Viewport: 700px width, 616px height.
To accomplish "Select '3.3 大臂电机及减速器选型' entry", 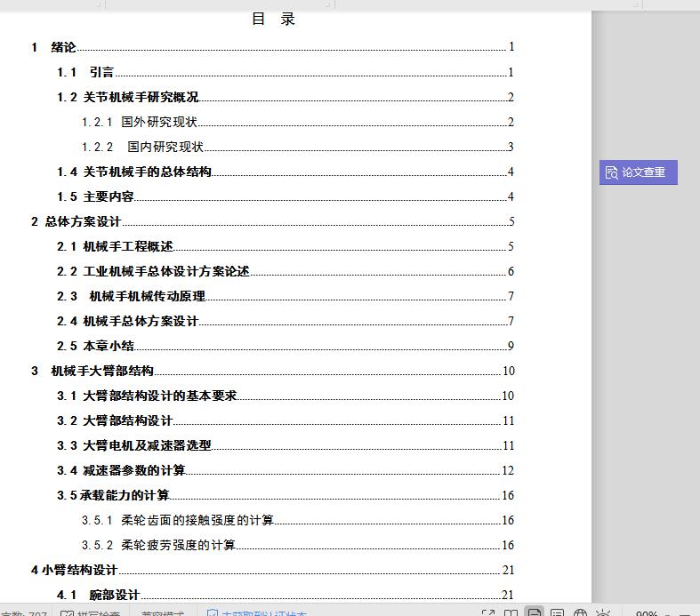I will tap(286, 445).
